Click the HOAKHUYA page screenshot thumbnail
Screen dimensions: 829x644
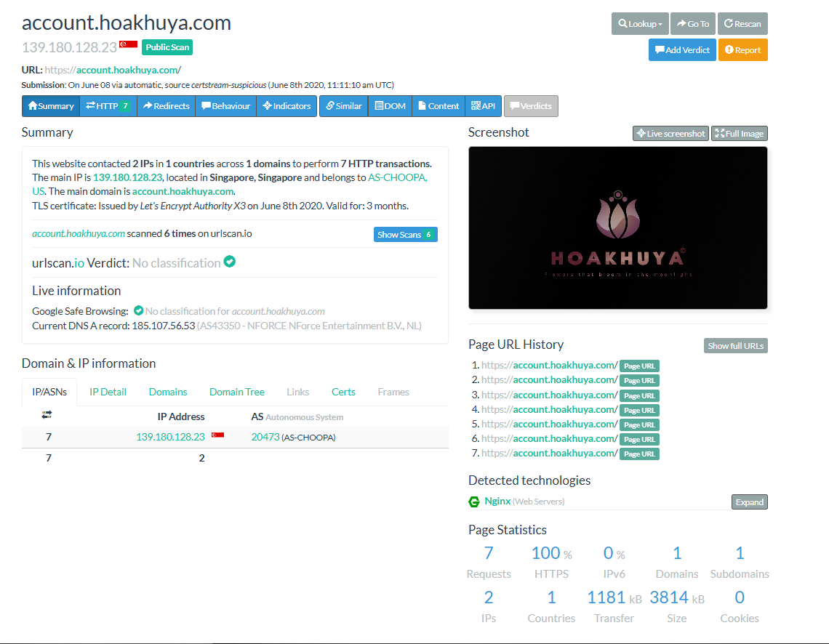[617, 228]
